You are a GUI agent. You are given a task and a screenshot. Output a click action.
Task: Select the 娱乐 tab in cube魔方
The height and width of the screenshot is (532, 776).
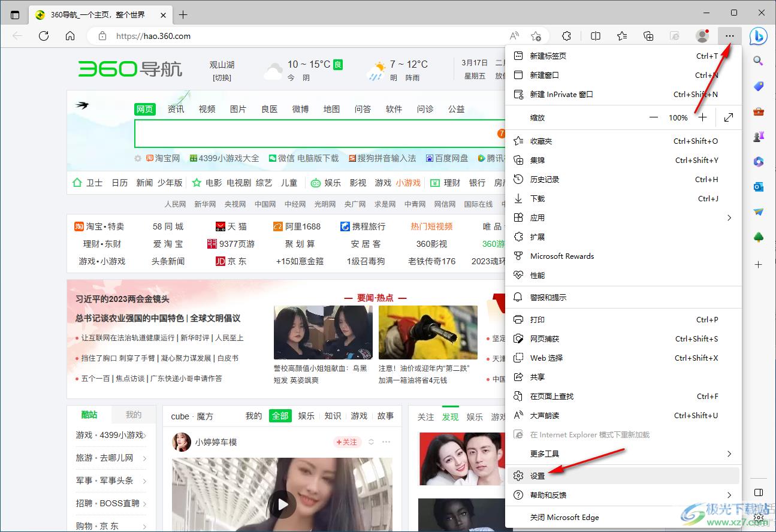pyautogui.click(x=306, y=416)
